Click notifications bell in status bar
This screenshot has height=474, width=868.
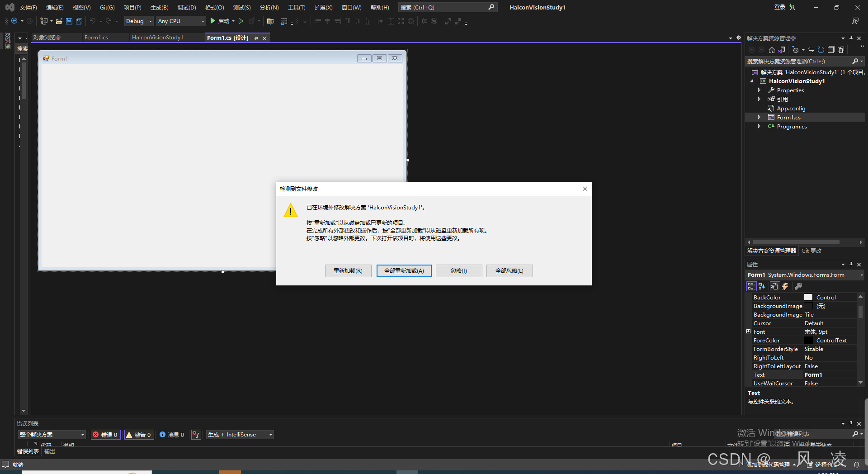point(856,465)
